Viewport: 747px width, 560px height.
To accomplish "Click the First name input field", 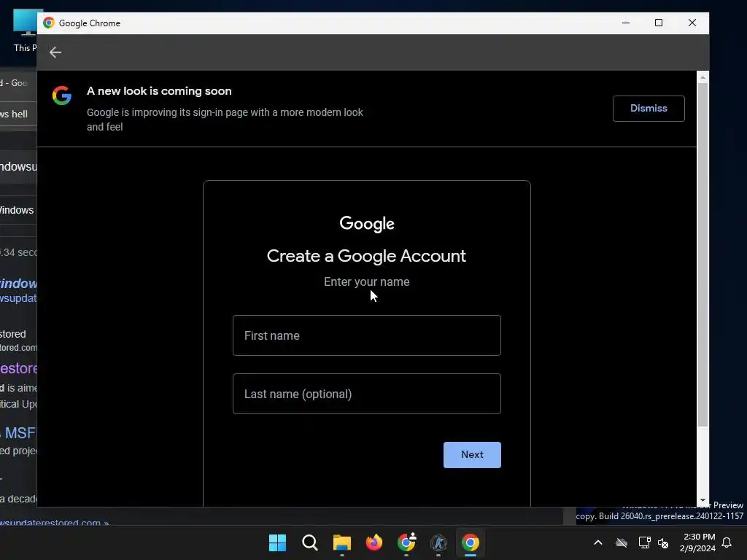I will coord(366,335).
